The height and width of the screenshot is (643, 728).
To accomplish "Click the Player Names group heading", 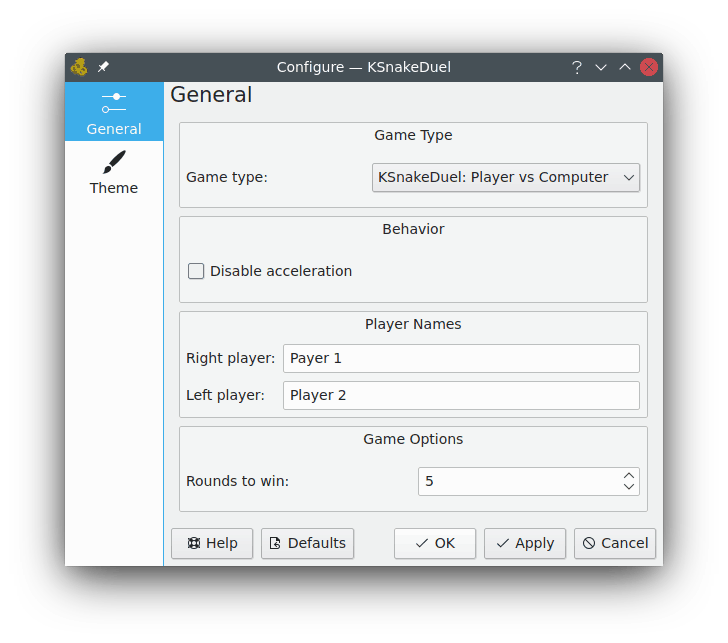I will 413,324.
